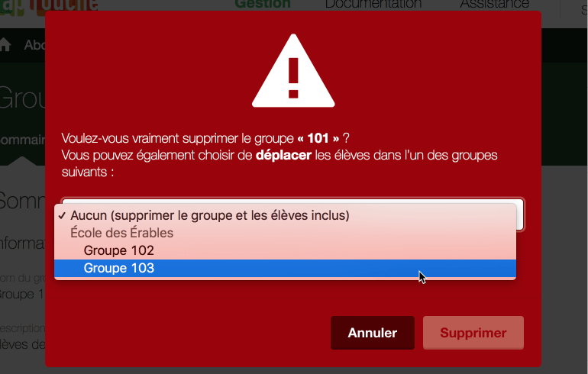The height and width of the screenshot is (374, 588).
Task: Click the Sommaire tab in background
Action: pyautogui.click(x=22, y=140)
